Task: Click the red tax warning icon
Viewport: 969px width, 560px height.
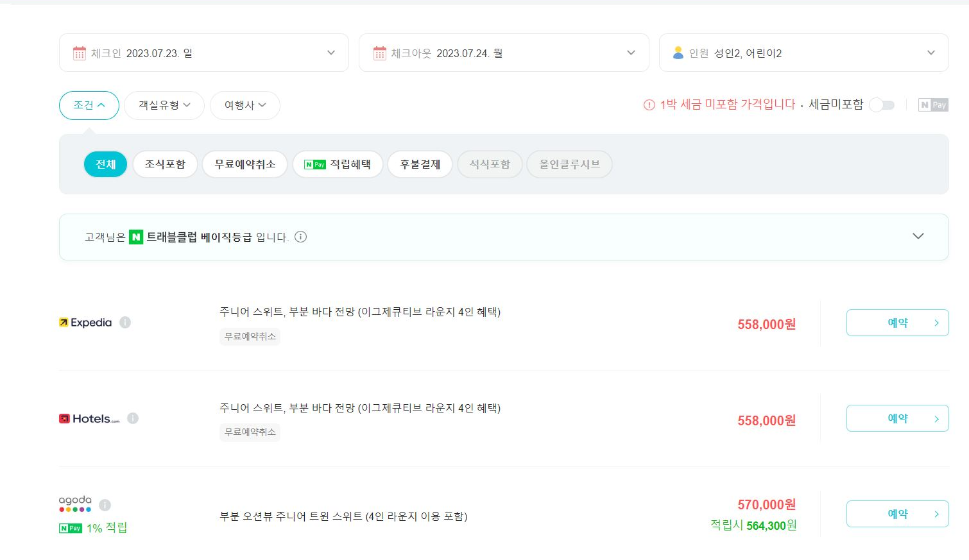Action: (x=649, y=105)
